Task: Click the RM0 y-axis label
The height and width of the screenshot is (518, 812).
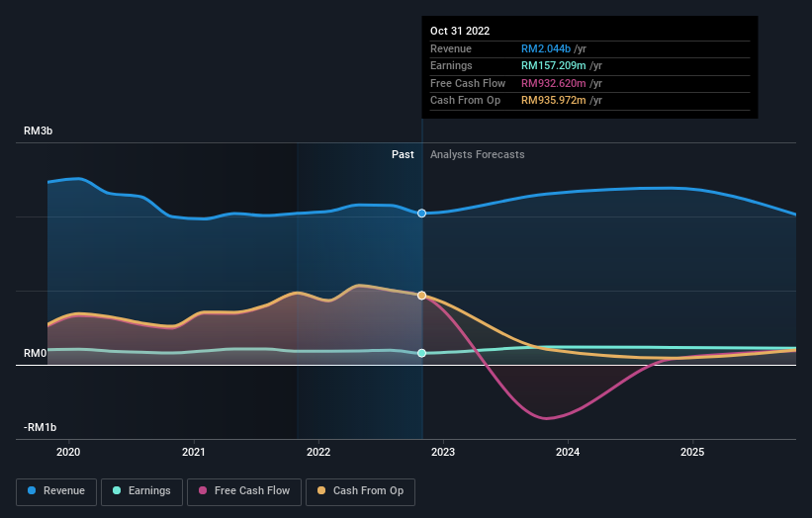Action: pos(36,354)
